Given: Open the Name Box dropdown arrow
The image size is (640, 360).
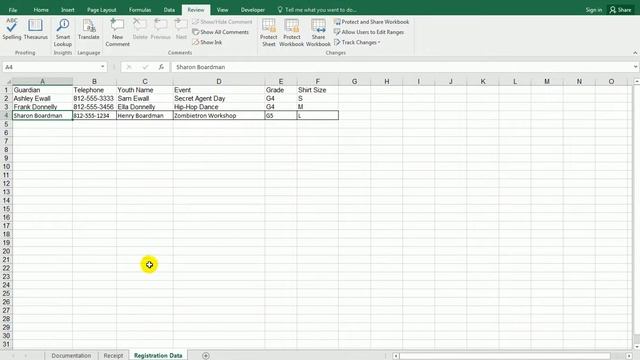Looking at the screenshot, I should point(102,67).
